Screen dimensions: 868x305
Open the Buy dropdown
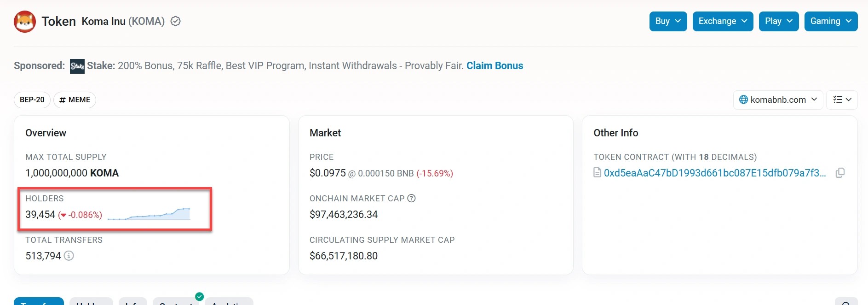pyautogui.click(x=668, y=21)
